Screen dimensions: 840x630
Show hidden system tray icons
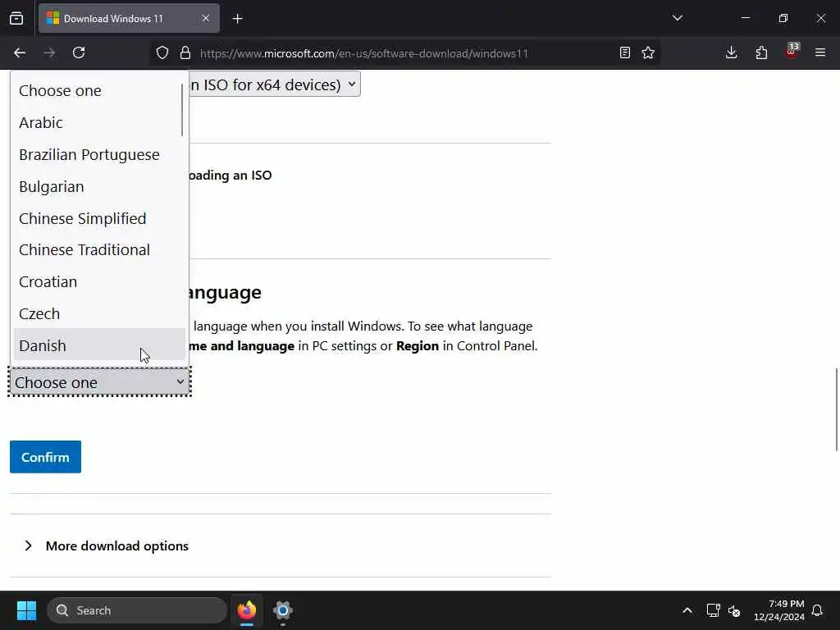point(687,610)
